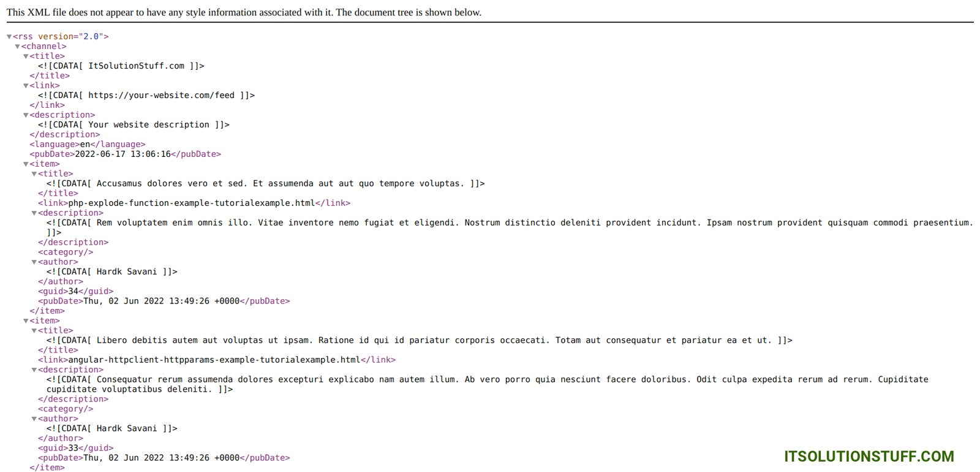This screenshot has height=472, width=980.
Task: Collapse the first item's author node
Action: click(x=34, y=262)
